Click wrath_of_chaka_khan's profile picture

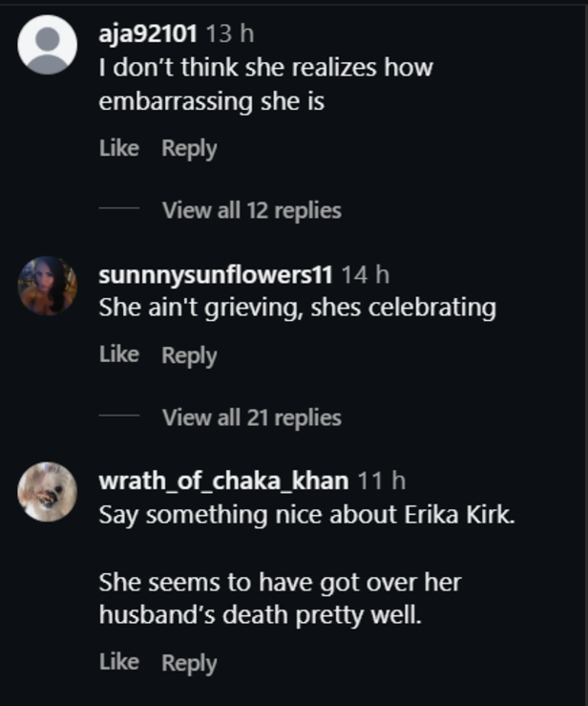tap(48, 491)
